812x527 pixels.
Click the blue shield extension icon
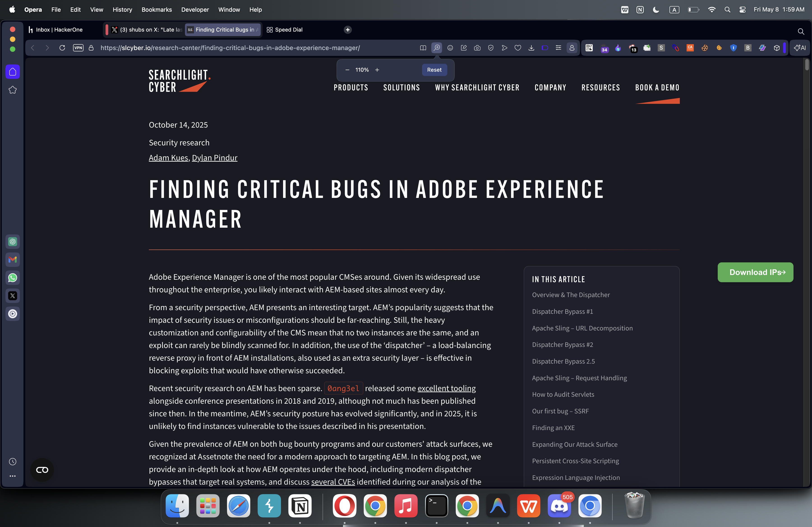tap(733, 48)
